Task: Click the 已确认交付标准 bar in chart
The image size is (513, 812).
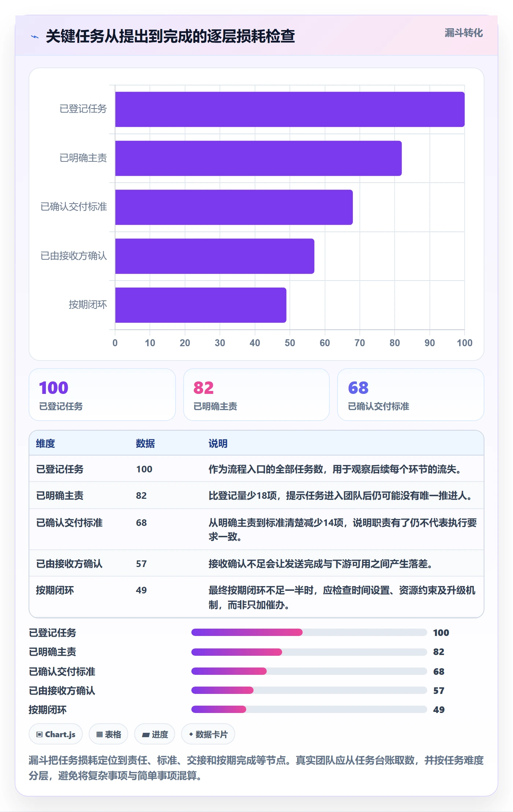Action: click(x=234, y=207)
